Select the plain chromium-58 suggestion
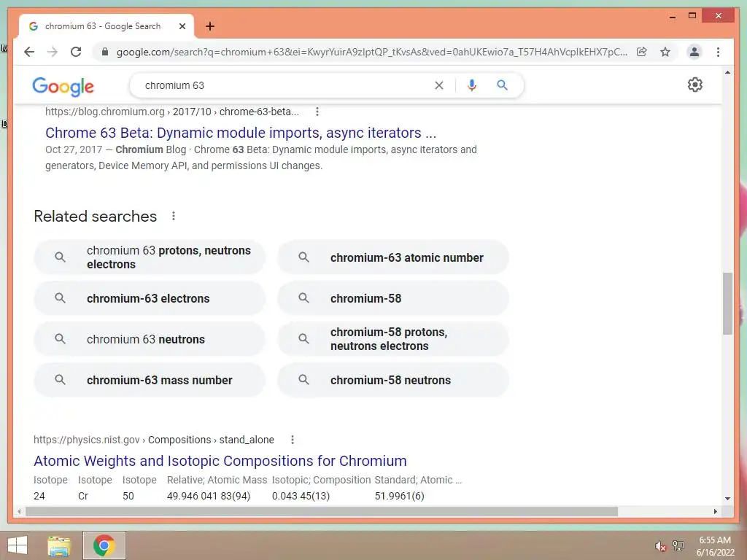The height and width of the screenshot is (560, 747). [393, 298]
